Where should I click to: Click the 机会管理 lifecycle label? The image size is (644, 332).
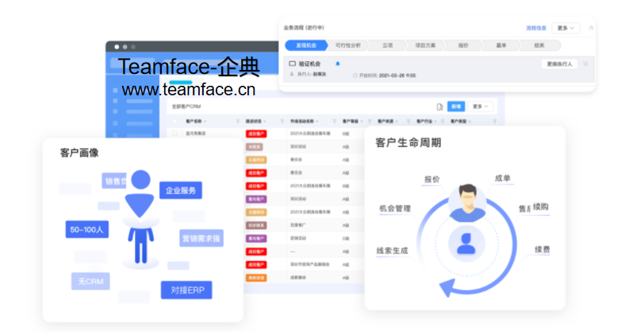pyautogui.click(x=395, y=209)
